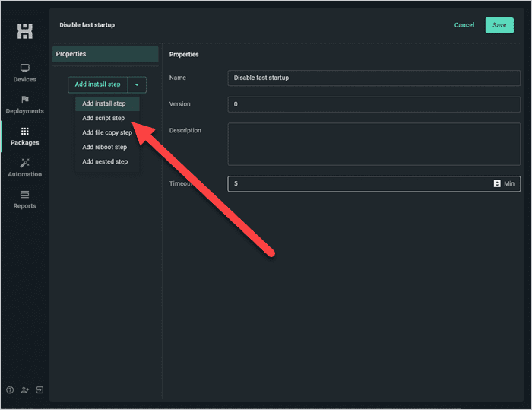The image size is (532, 410).
Task: Select Add install step menu entry
Action: tap(107, 103)
